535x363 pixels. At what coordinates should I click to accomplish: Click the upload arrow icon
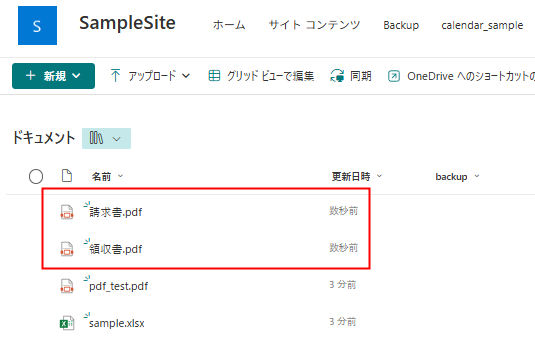(115, 75)
